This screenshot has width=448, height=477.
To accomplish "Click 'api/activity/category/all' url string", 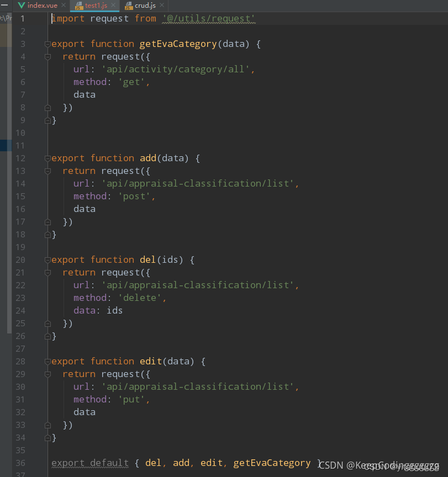I will point(176,70).
